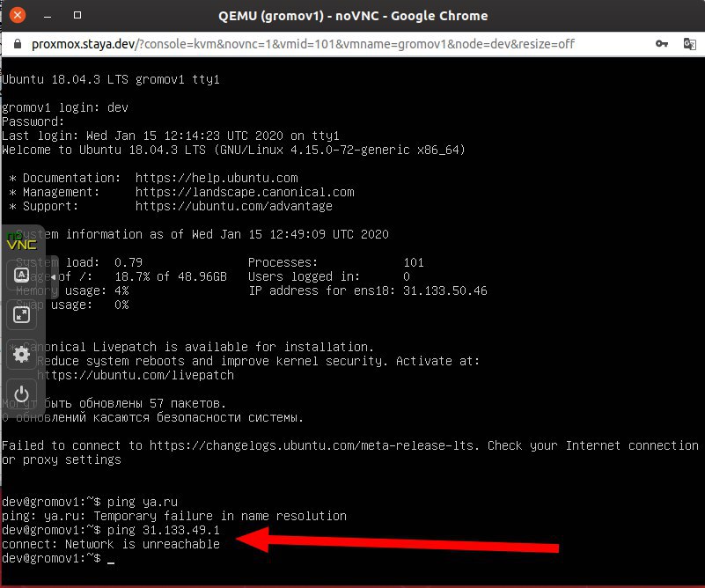The width and height of the screenshot is (705, 588).
Task: Click 'https://help.ubuntu.com' documentation URL text
Action: click(x=217, y=178)
